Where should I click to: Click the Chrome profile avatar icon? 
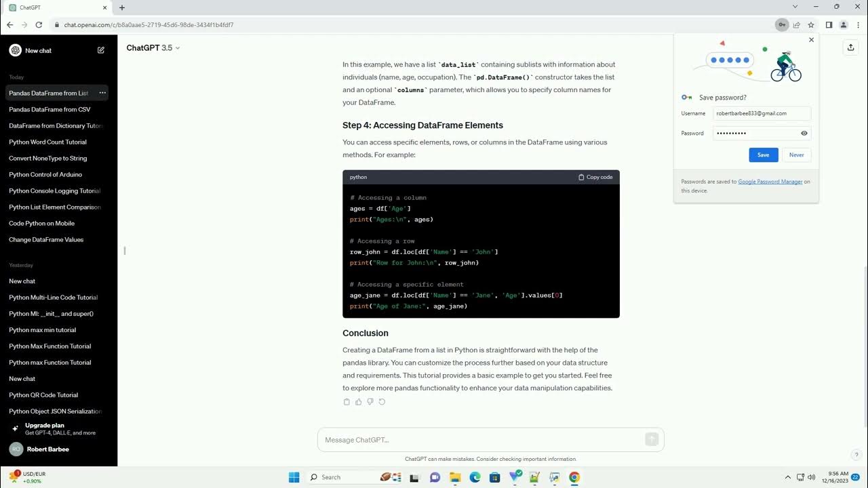(844, 25)
